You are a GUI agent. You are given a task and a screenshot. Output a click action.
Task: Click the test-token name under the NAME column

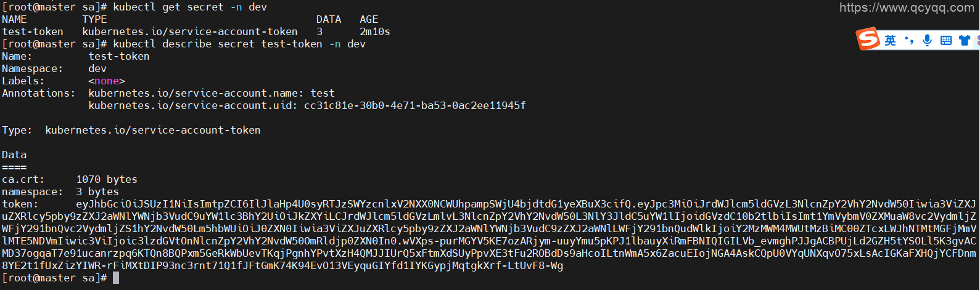pos(33,32)
